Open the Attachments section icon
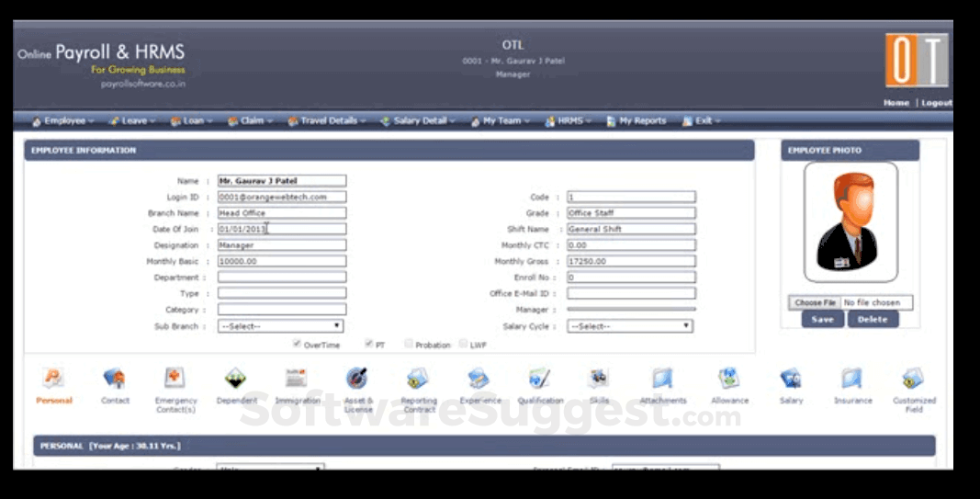 click(662, 379)
